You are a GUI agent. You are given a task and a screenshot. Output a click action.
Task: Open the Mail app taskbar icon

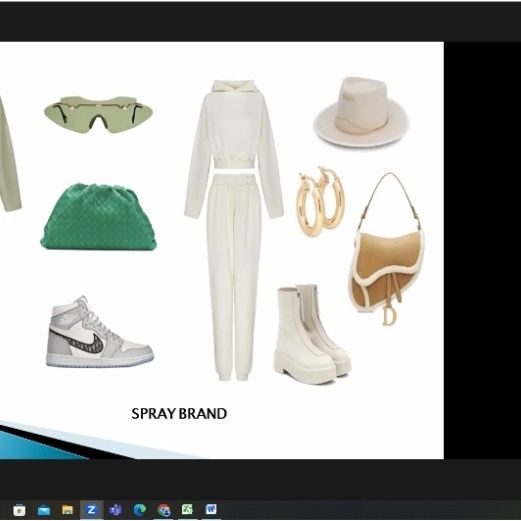tap(44, 510)
